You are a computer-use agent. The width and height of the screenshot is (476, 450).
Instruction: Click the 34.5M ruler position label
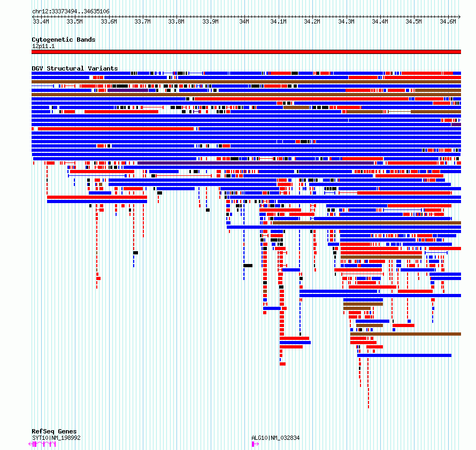[x=413, y=21]
